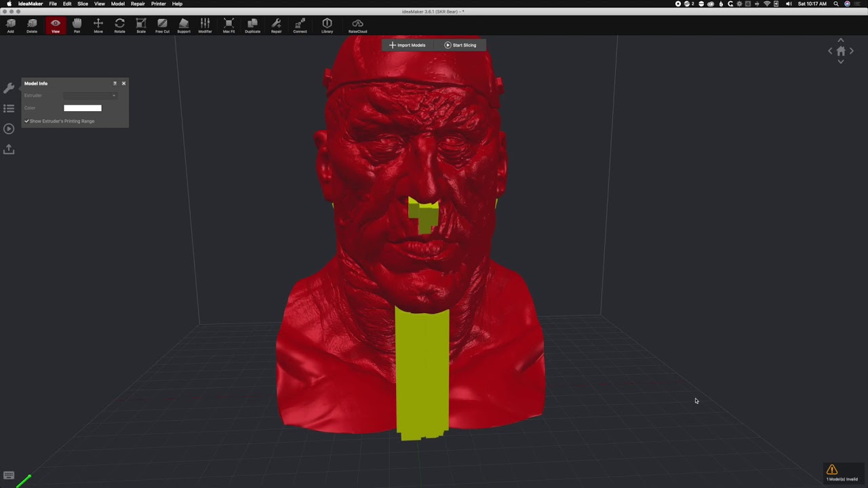
Task: Open the Repair menu in menu bar
Action: tap(138, 4)
